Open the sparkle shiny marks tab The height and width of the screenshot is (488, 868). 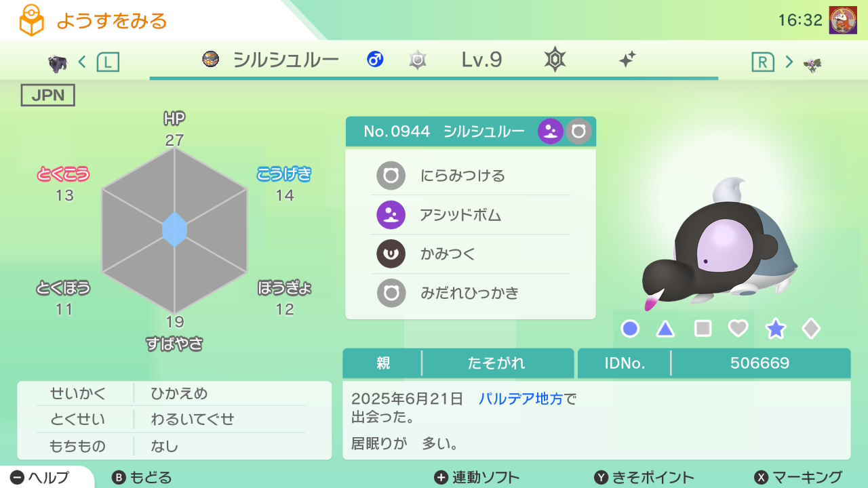[x=627, y=60]
